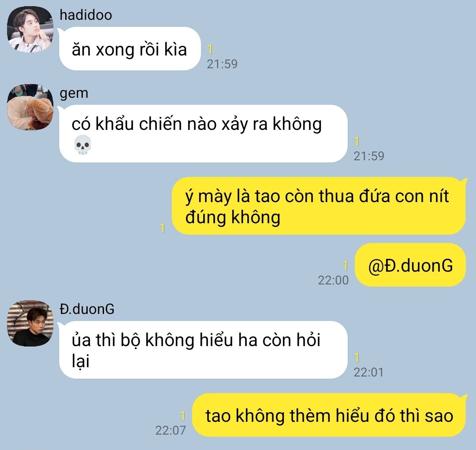The image size is (476, 450).
Task: Select the 'tao không thèm hiểu đó thì sao' bubble
Action: click(329, 415)
